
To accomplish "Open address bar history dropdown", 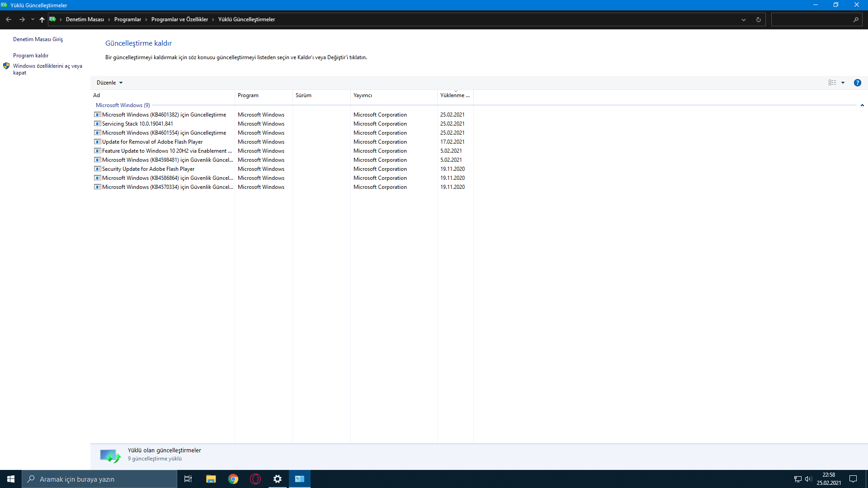I will [743, 19].
